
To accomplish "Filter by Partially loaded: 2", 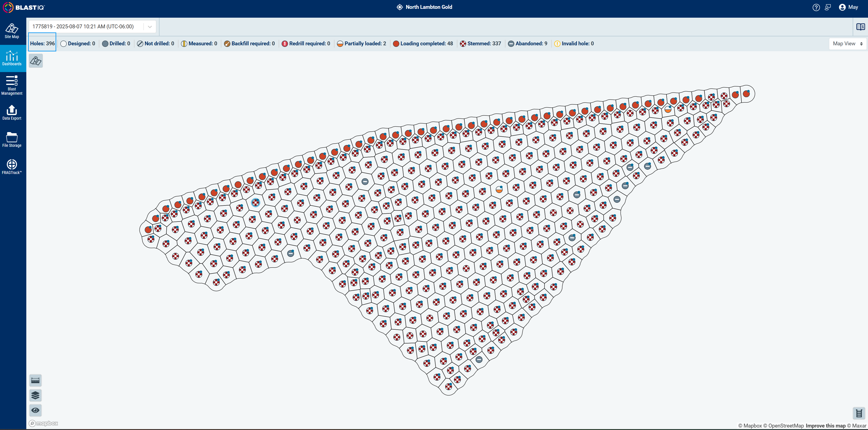I will [362, 43].
